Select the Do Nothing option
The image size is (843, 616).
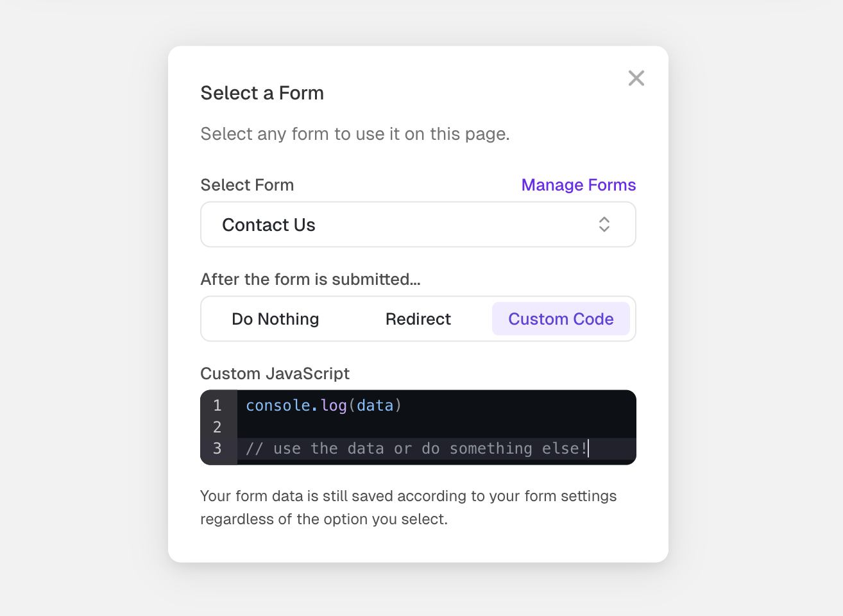(x=275, y=319)
